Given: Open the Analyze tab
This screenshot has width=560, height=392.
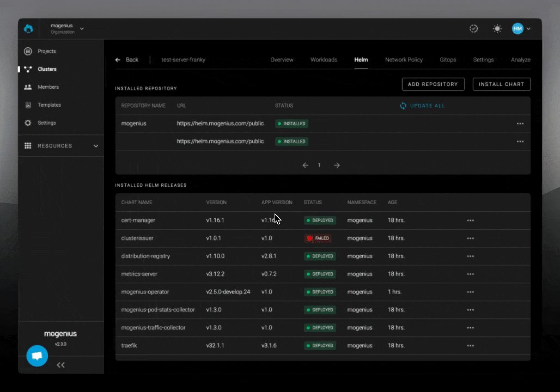Looking at the screenshot, I should click(520, 60).
